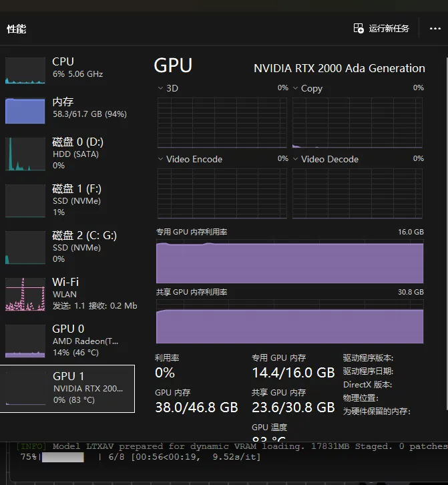448x485 pixels.
Task: Click the 23.6/30.8 GB shared memory value
Action: [293, 408]
